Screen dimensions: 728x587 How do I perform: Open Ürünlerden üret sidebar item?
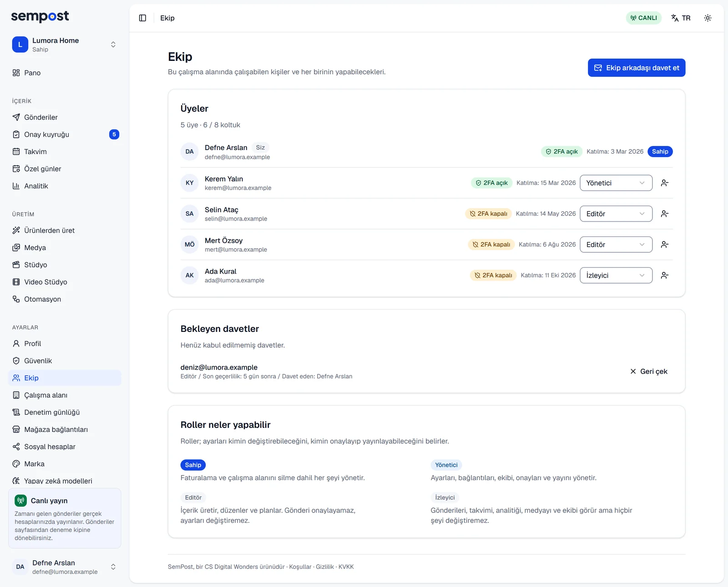[x=65, y=231]
